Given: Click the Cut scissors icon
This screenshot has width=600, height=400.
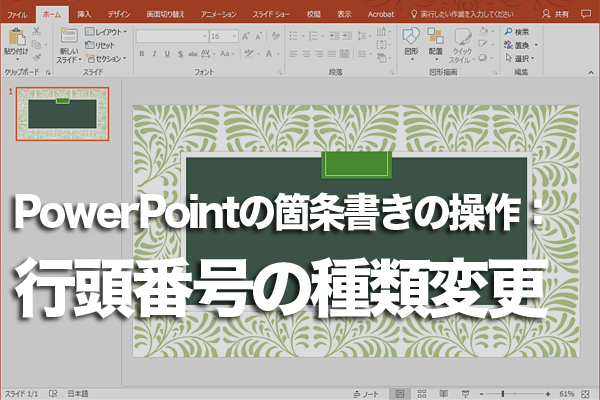Looking at the screenshot, I should [x=36, y=31].
